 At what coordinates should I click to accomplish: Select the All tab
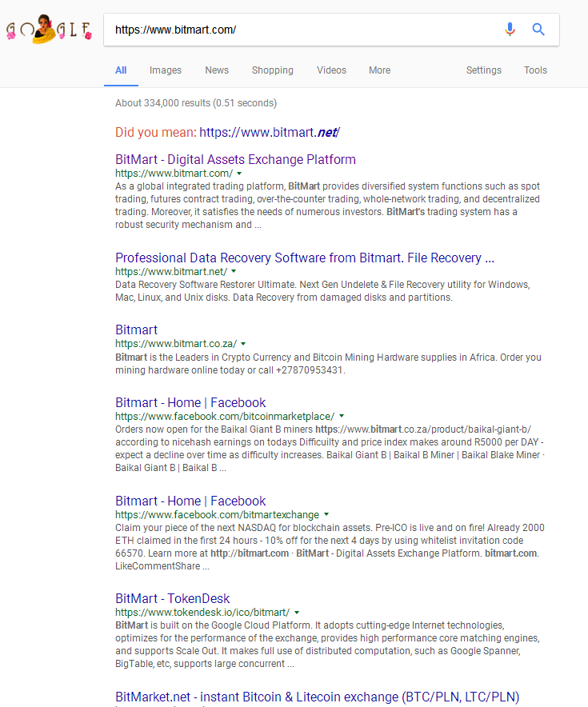[121, 70]
